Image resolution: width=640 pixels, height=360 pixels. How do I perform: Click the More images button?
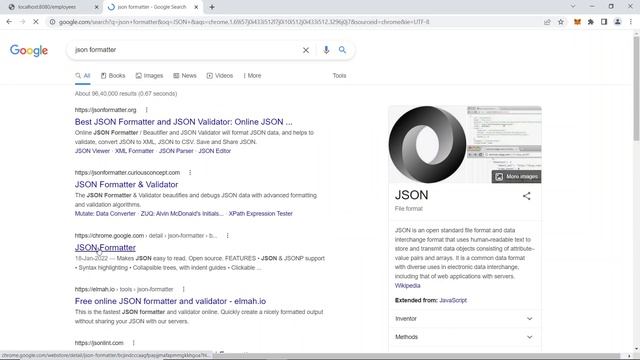(x=516, y=176)
